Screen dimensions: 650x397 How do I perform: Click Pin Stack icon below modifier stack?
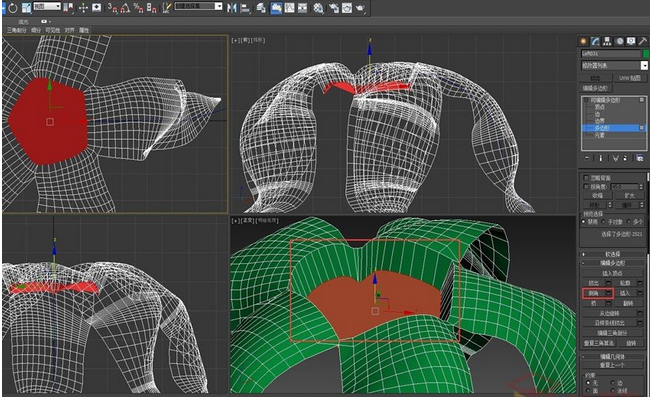point(587,158)
